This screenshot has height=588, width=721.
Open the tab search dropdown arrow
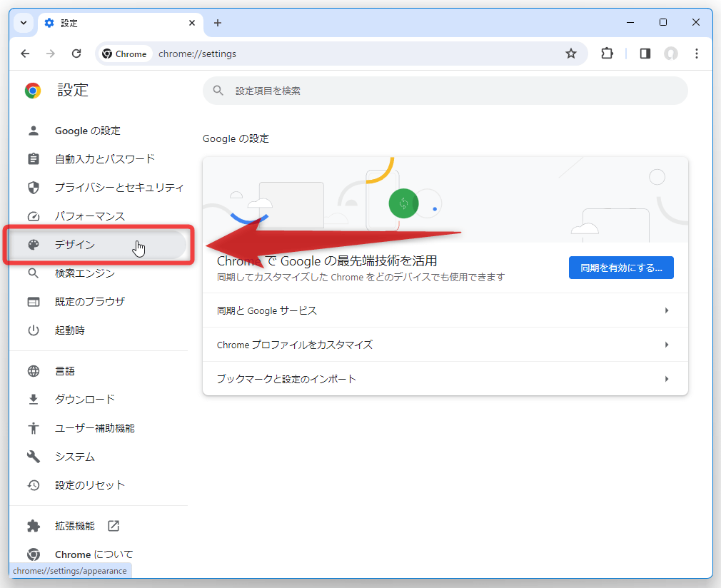pos(24,23)
